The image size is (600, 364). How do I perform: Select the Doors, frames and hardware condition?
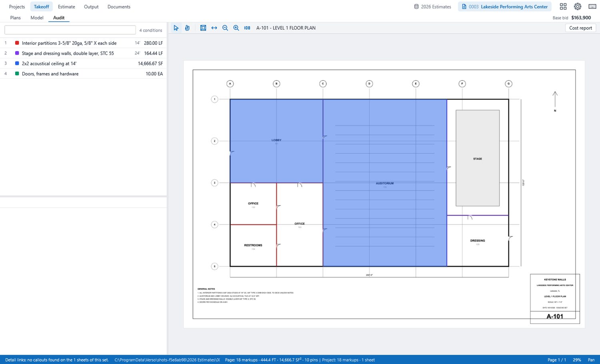pyautogui.click(x=83, y=74)
